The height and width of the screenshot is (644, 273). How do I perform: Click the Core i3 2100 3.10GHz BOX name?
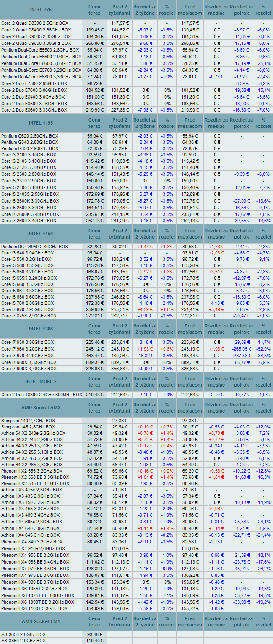click(29, 155)
